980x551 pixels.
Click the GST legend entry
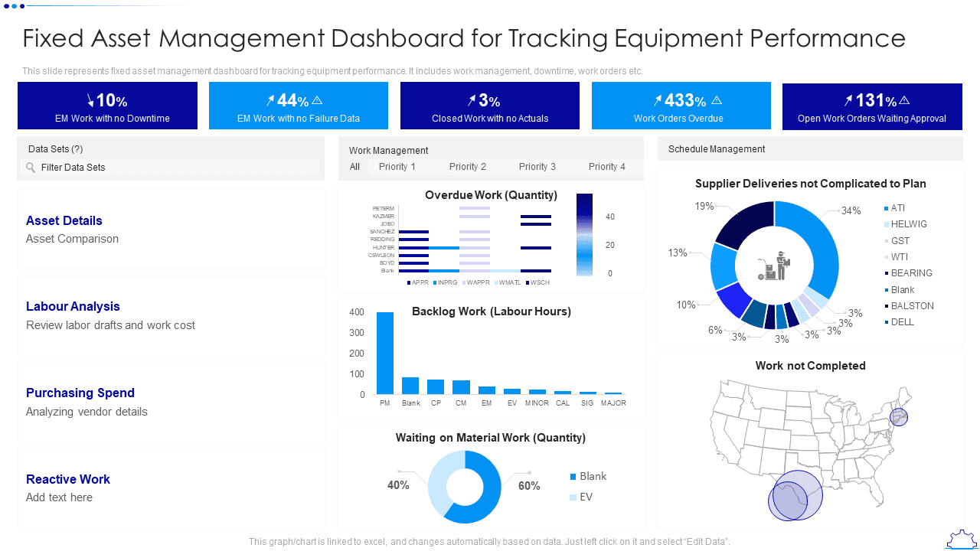[x=897, y=240]
